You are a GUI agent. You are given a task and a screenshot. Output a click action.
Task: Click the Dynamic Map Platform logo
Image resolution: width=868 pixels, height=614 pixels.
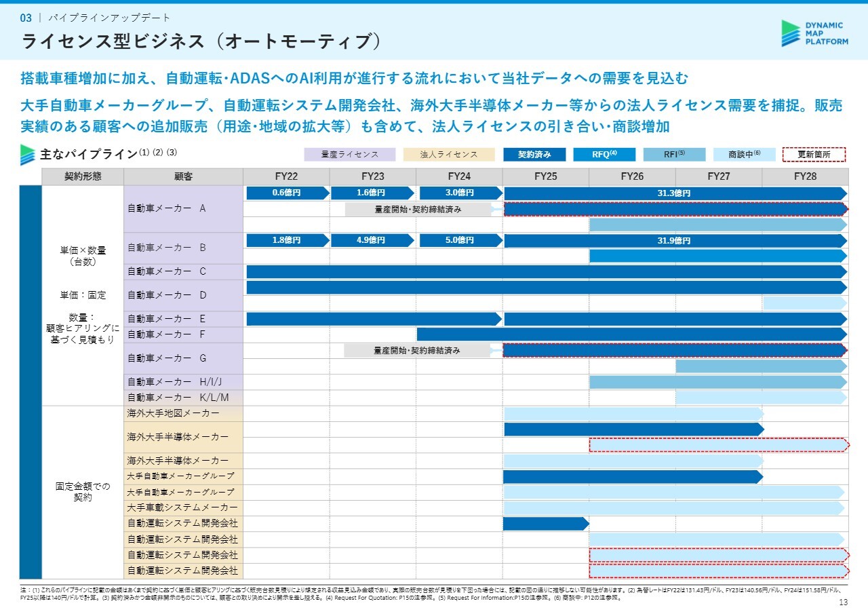pos(814,33)
